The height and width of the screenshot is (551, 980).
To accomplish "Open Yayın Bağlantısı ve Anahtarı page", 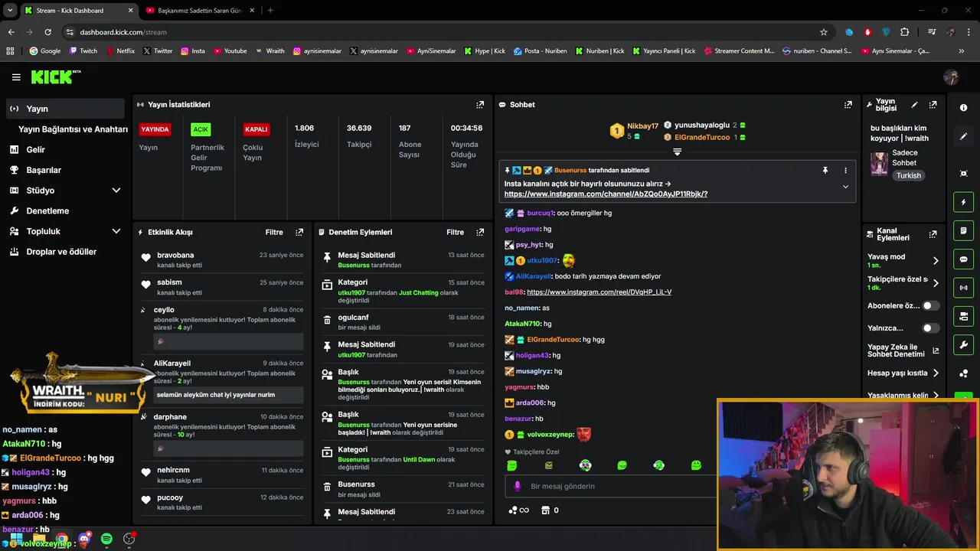I will click(73, 129).
